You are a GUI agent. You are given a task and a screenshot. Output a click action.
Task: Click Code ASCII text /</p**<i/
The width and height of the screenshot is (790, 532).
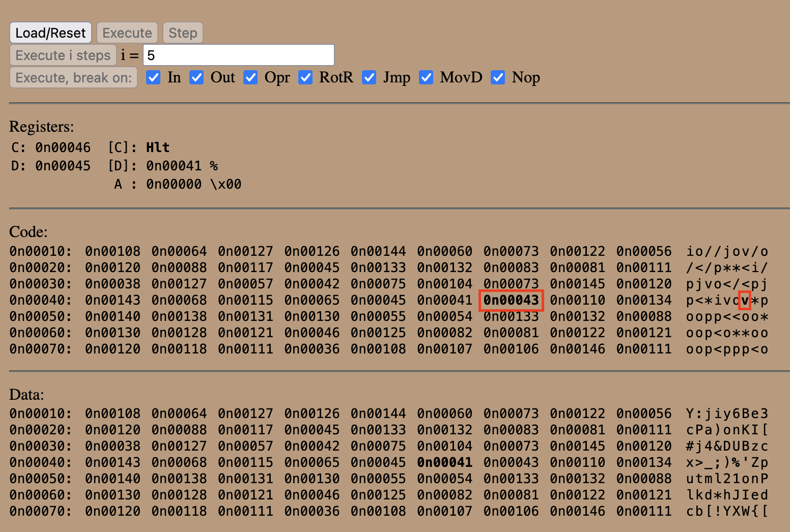click(x=727, y=268)
